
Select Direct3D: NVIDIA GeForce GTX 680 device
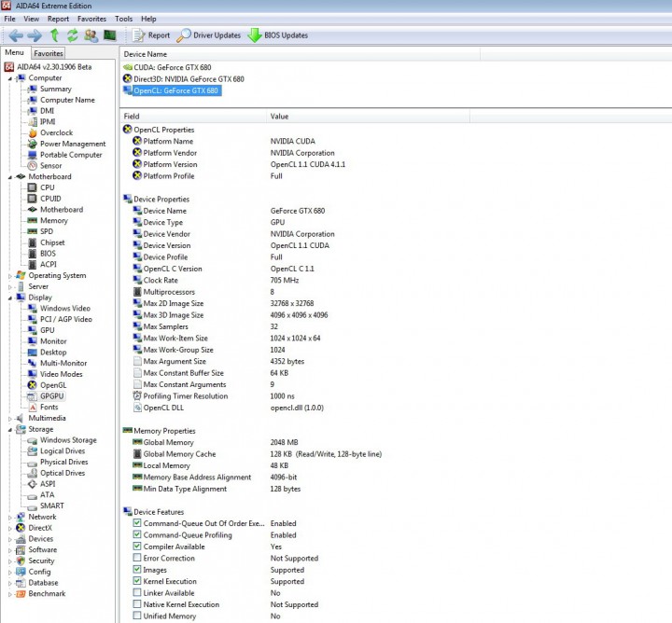pyautogui.click(x=189, y=78)
